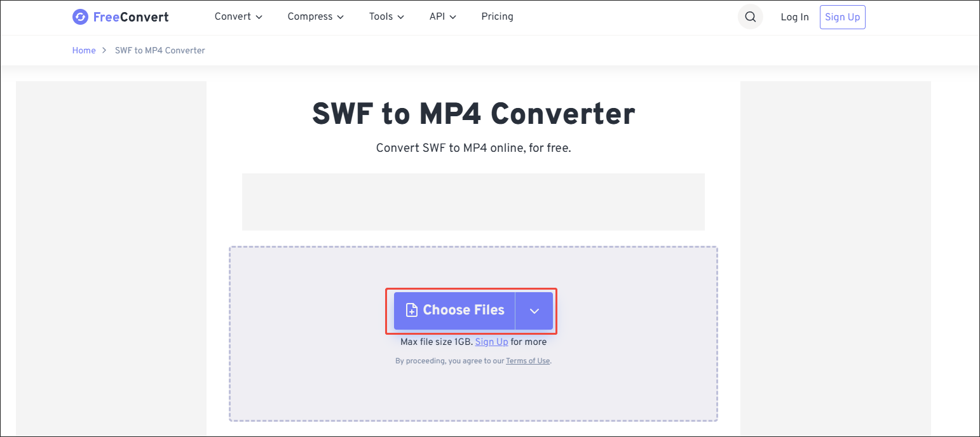Open the Convert menu
Image resolution: width=980 pixels, height=437 pixels.
[x=233, y=17]
